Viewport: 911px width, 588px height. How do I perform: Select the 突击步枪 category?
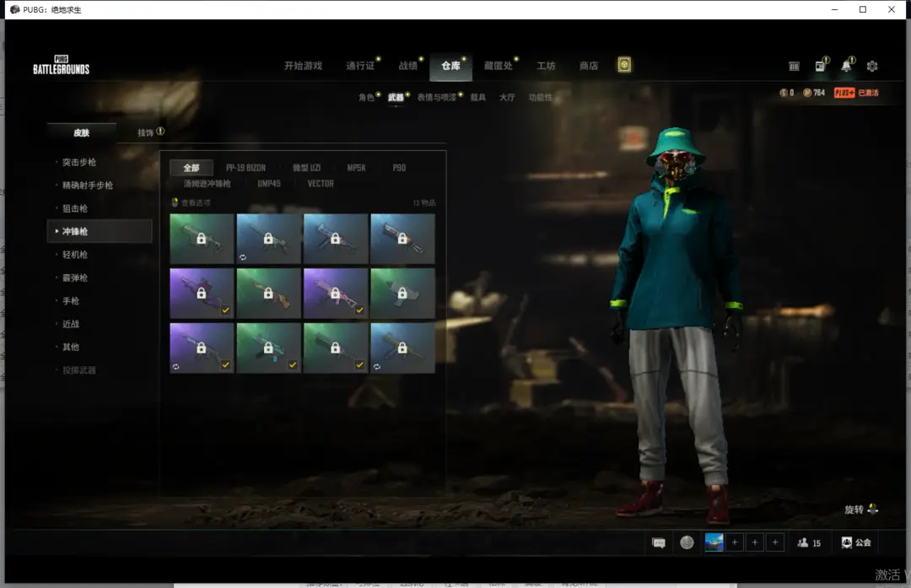click(x=79, y=162)
